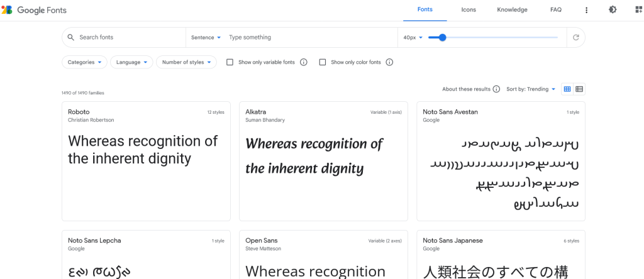Expand the Categories filter dropdown

84,62
